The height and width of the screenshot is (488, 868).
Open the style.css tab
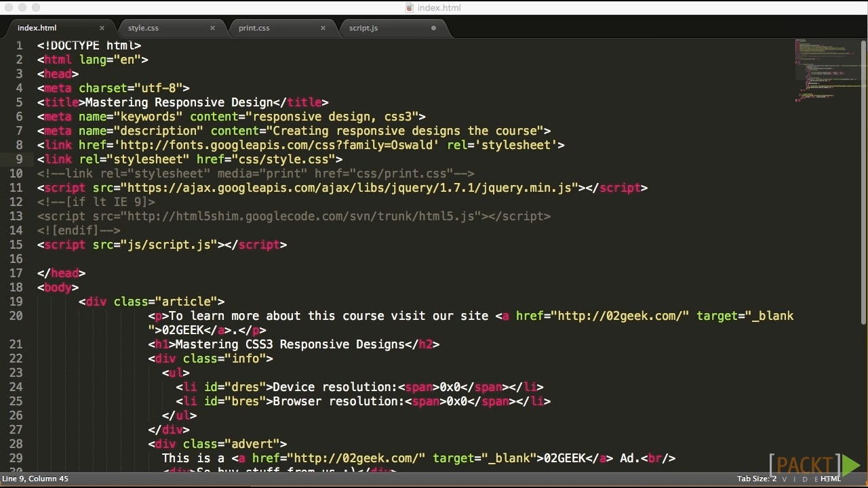click(143, 28)
